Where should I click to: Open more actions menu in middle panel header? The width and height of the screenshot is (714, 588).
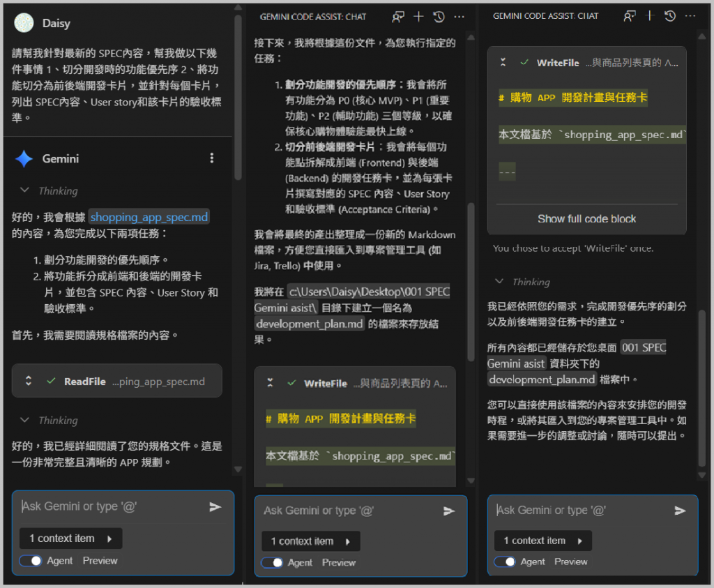click(459, 17)
